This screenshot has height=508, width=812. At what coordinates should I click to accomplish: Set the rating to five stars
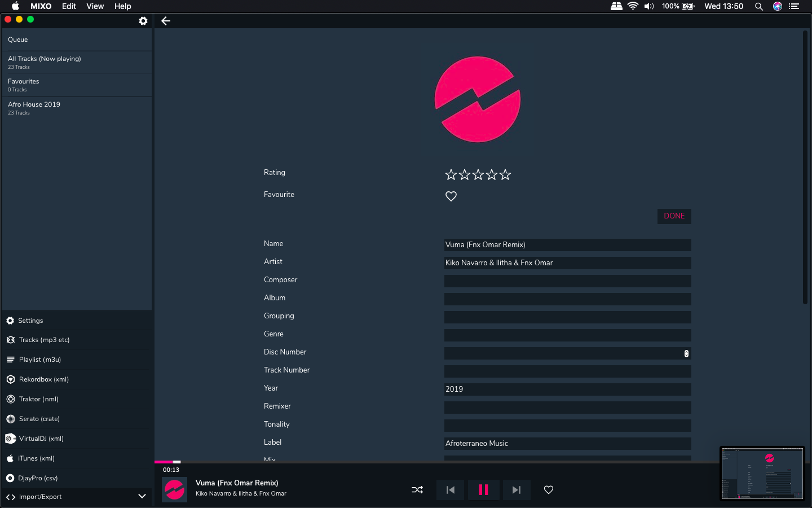tap(505, 174)
